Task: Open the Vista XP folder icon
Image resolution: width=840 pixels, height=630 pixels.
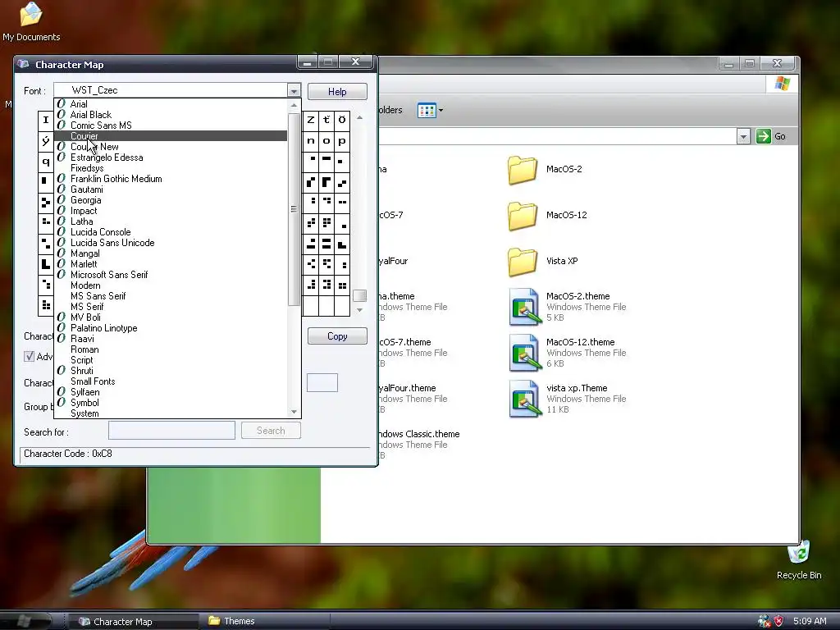Action: pyautogui.click(x=522, y=262)
